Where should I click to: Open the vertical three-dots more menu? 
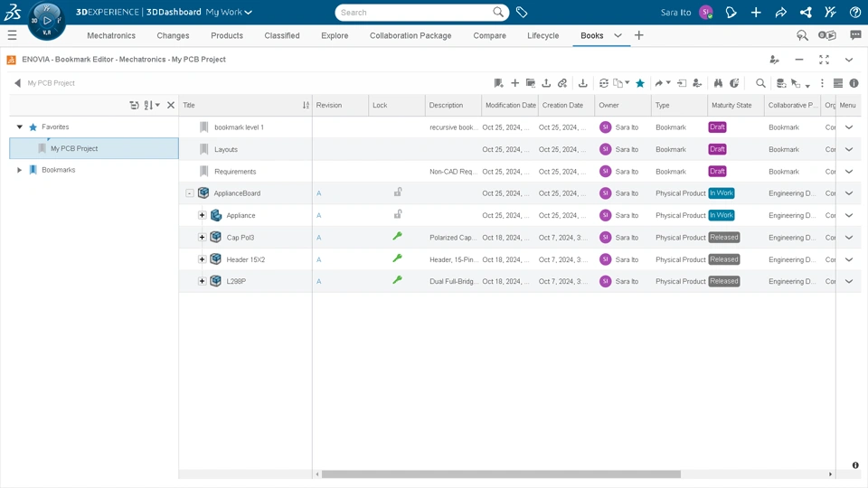(x=822, y=83)
